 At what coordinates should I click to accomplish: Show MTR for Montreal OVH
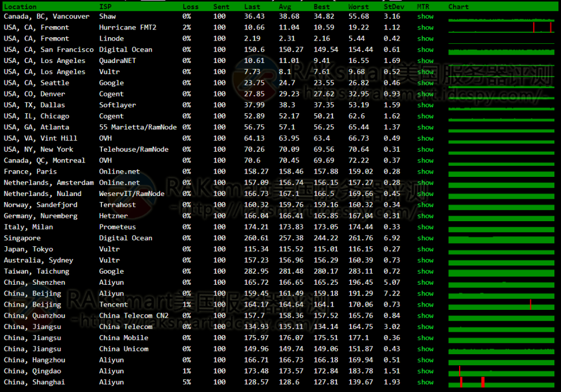[425, 160]
